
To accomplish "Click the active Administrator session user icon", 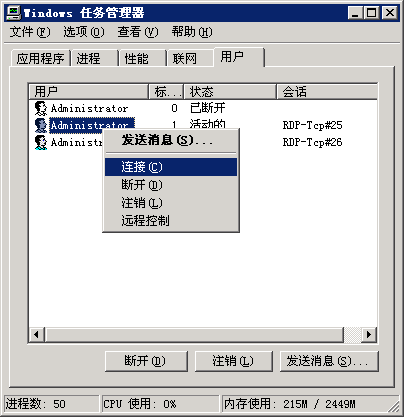I will [41, 125].
